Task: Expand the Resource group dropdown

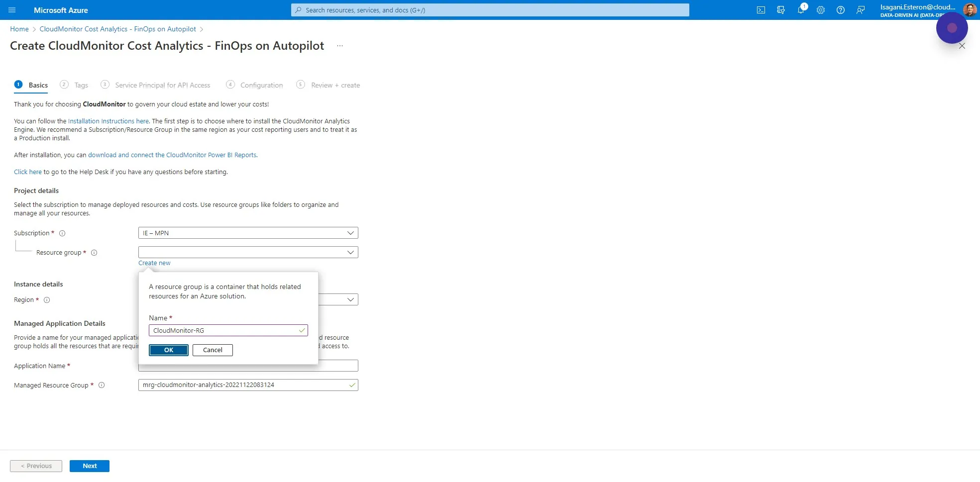Action: point(248,252)
